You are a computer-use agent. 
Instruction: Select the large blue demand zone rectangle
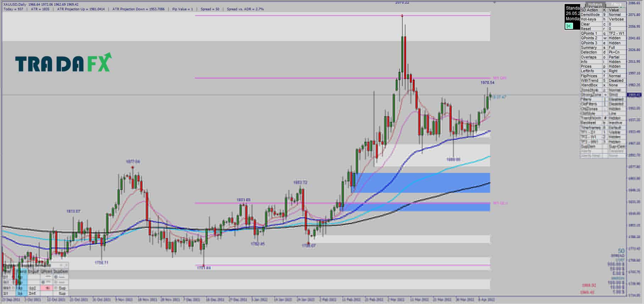click(421, 183)
